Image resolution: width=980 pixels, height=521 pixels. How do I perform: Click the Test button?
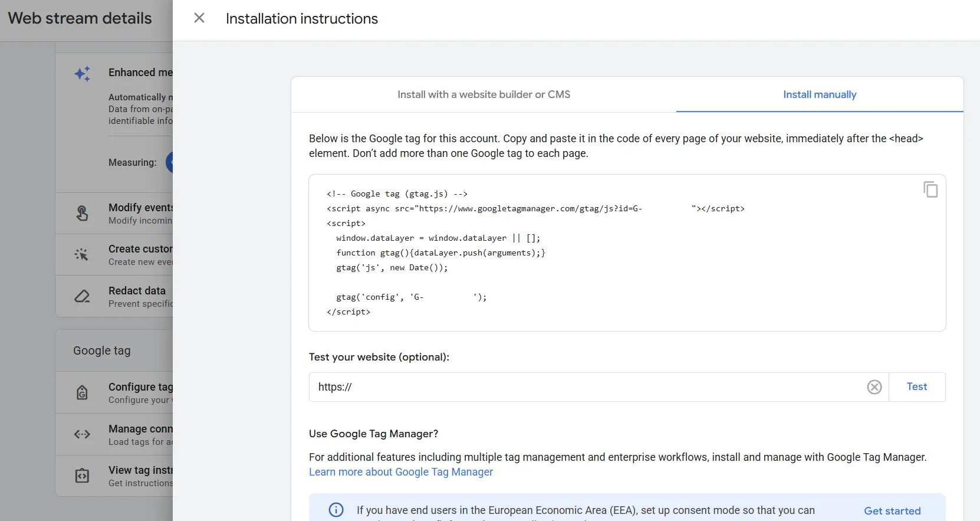point(917,387)
